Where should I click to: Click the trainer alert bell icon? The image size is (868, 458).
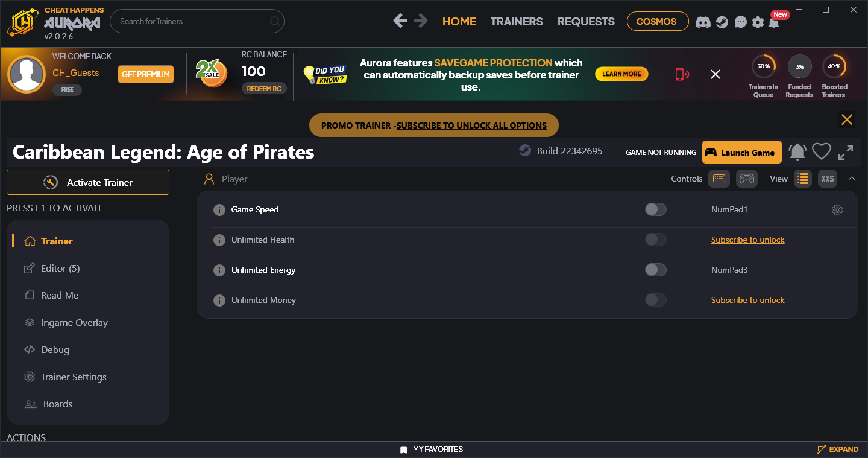pos(797,152)
